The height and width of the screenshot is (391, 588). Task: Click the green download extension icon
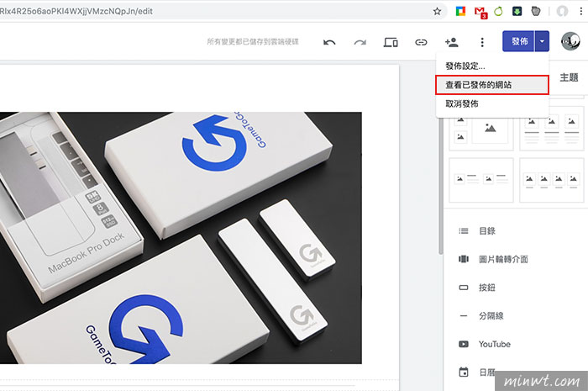tap(517, 11)
